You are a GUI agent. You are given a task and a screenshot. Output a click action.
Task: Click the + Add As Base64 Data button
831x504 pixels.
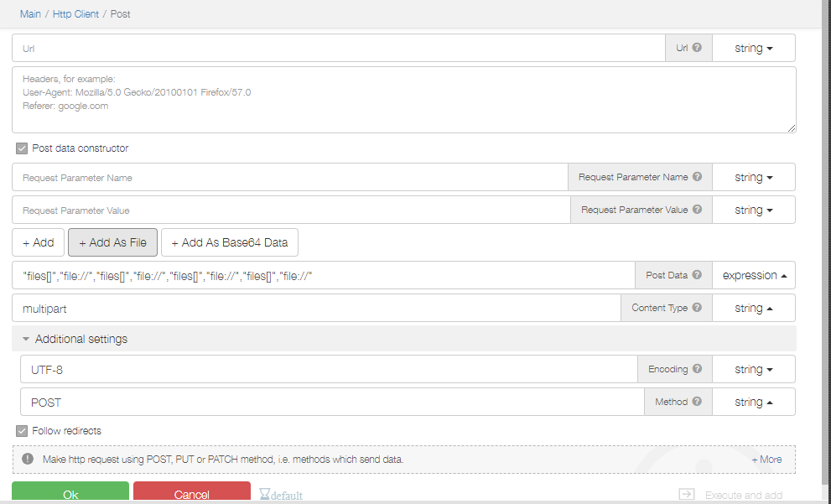coord(229,243)
